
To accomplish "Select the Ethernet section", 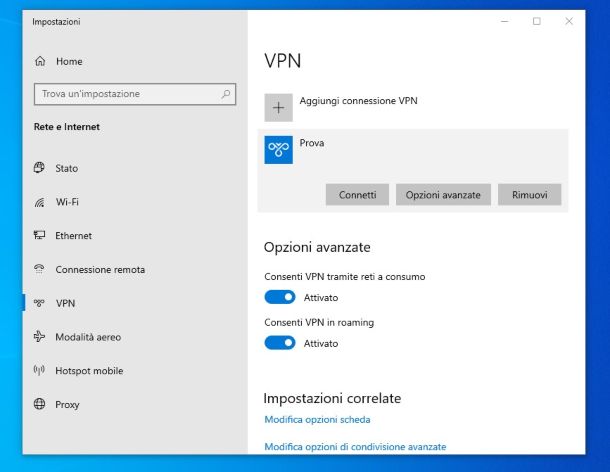I will [74, 235].
